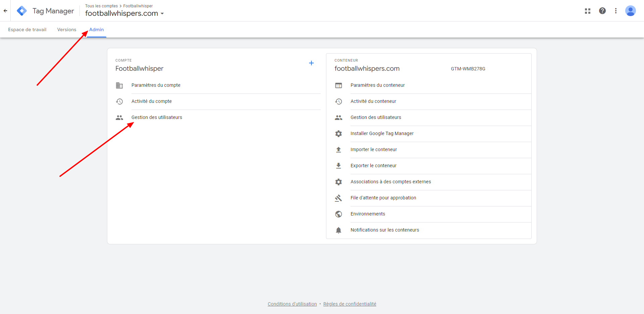Open the Versions tab
The width and height of the screenshot is (644, 314).
[x=67, y=30]
